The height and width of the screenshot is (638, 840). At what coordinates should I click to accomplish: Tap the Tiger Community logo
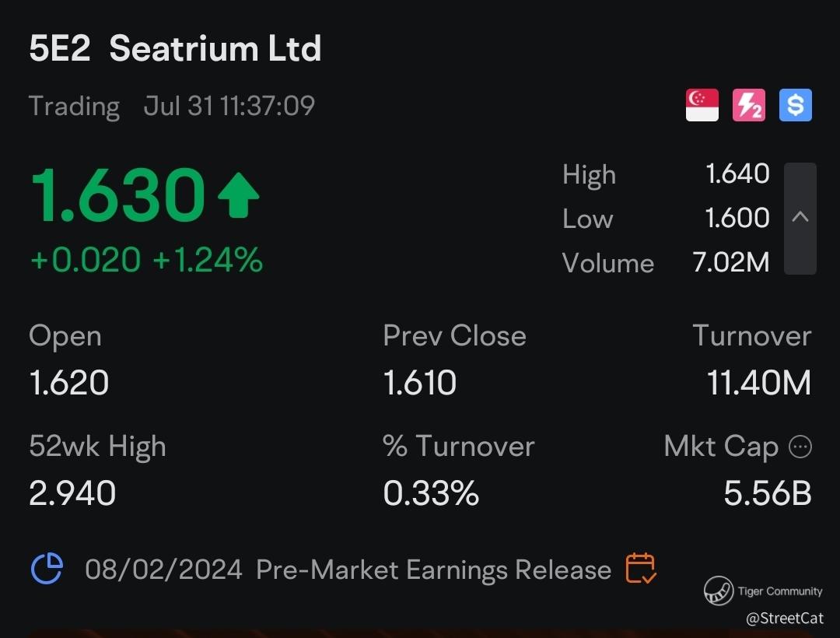[719, 591]
